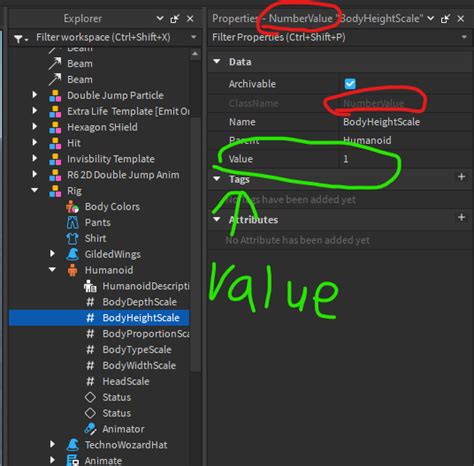
Task: Toggle the Archivable checkbox
Action: point(350,84)
